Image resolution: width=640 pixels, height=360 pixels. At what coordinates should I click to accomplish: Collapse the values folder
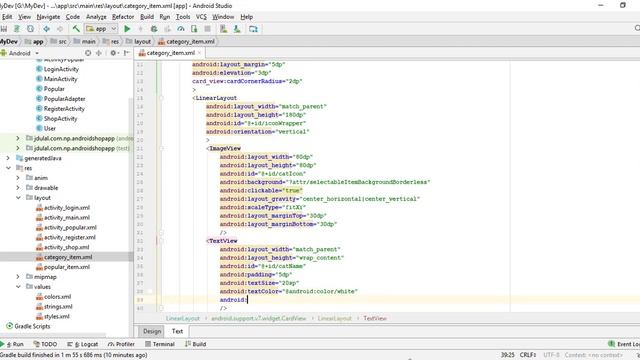[x=18, y=287]
